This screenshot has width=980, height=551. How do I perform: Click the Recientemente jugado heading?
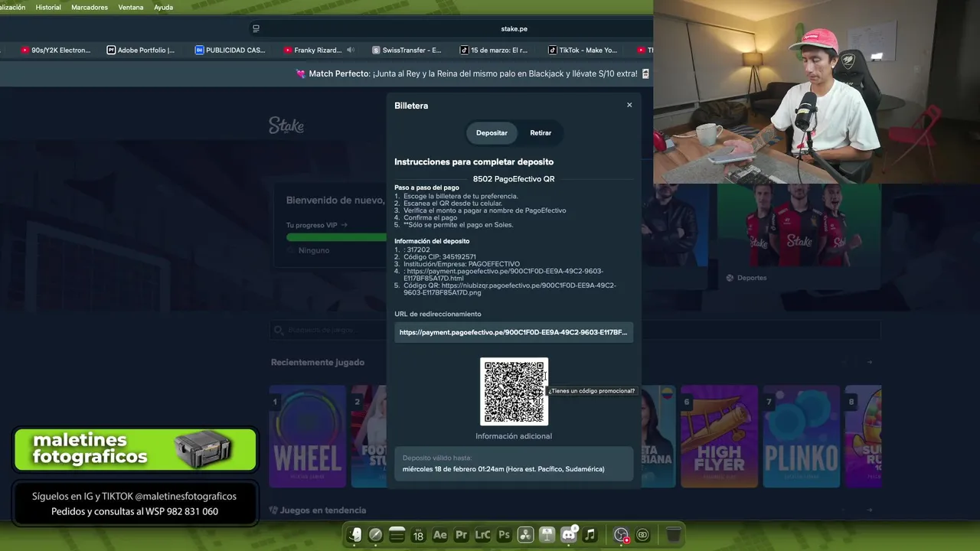318,362
